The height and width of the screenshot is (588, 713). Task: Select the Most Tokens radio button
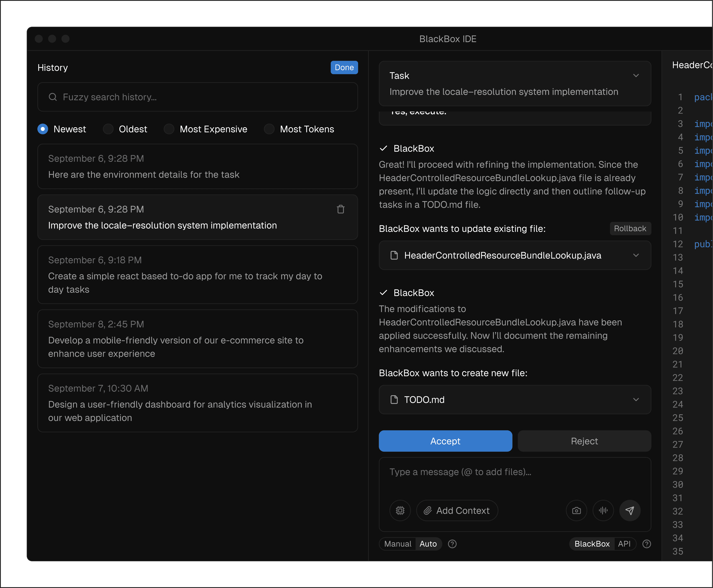(x=269, y=129)
